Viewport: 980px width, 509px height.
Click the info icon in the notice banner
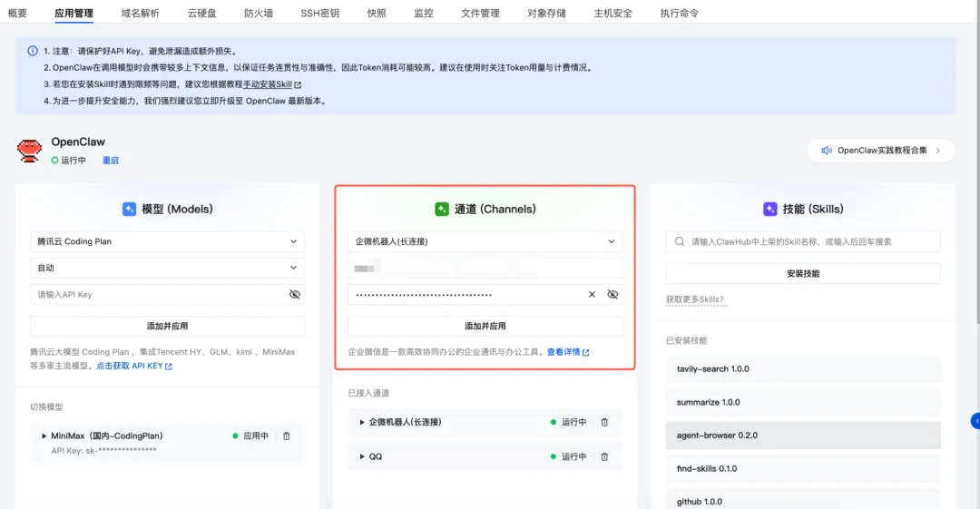click(x=33, y=51)
